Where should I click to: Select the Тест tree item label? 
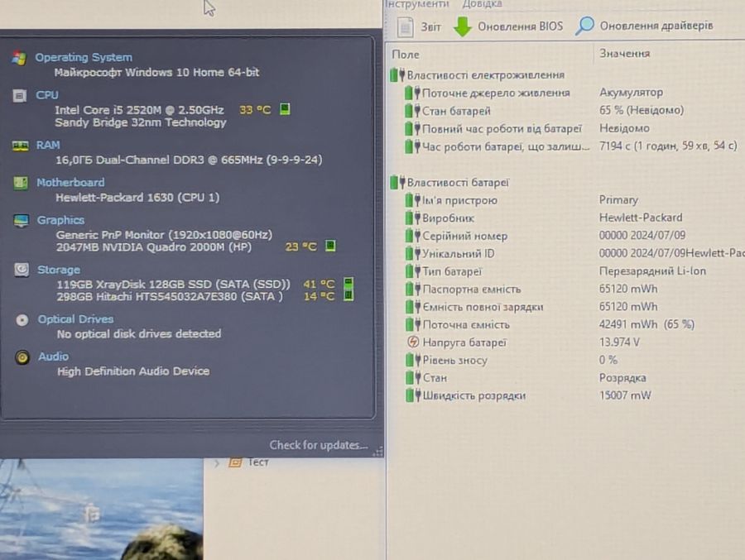[x=258, y=462]
